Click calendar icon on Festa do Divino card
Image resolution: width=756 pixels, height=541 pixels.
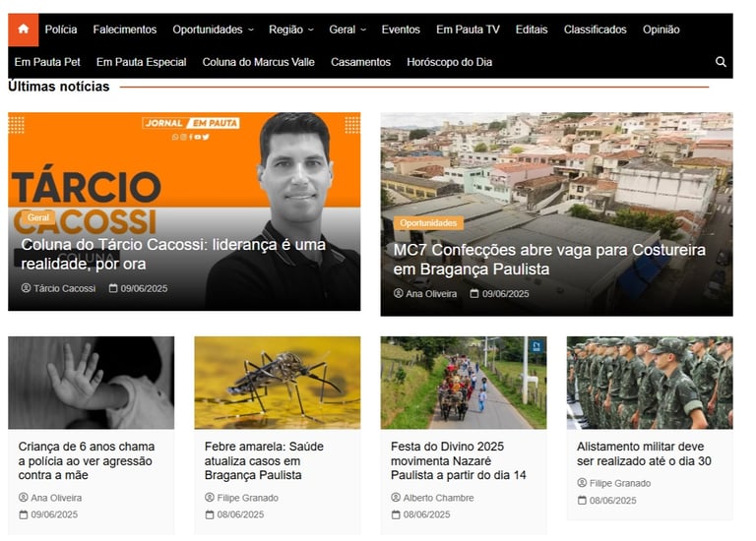point(396,514)
